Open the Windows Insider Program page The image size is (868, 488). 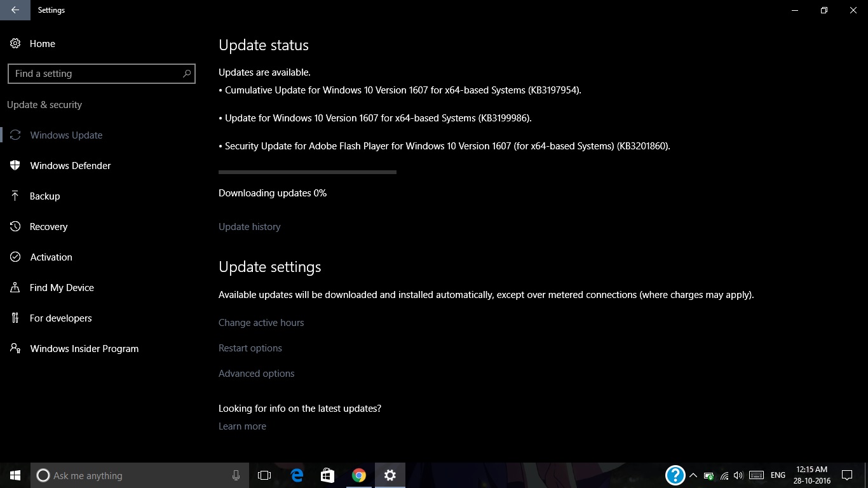[x=84, y=349]
